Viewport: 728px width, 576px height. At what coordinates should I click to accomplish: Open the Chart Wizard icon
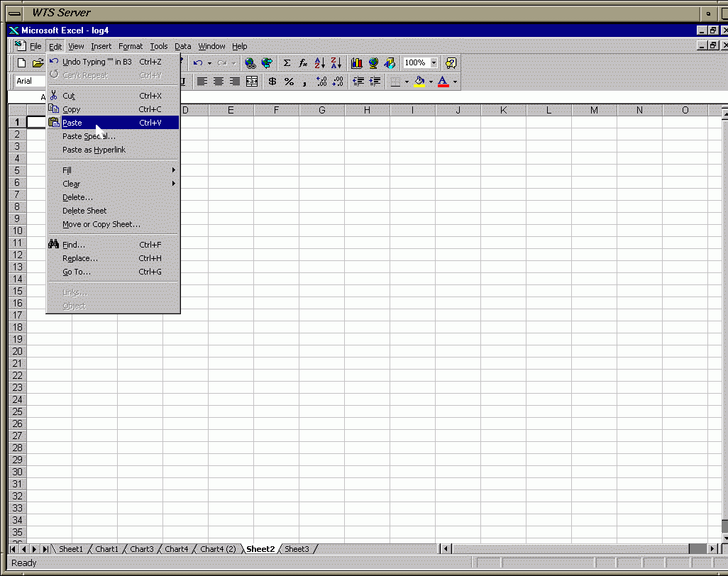point(357,63)
